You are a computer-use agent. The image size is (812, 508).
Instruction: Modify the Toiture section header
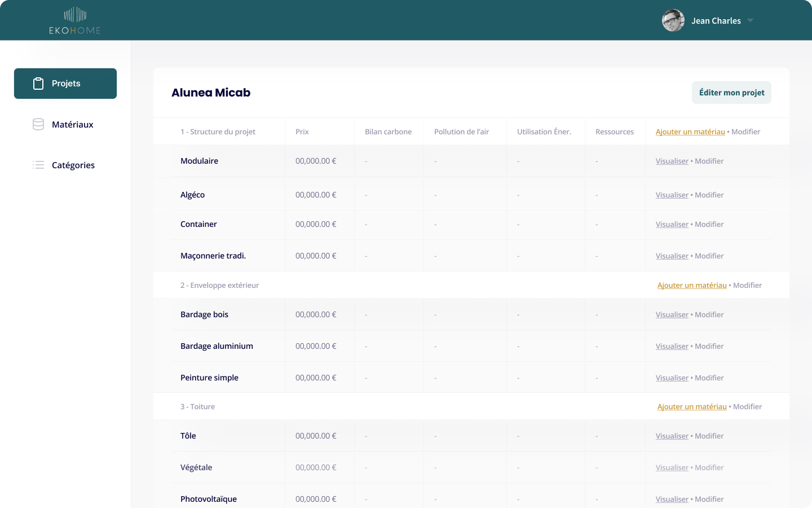(747, 406)
